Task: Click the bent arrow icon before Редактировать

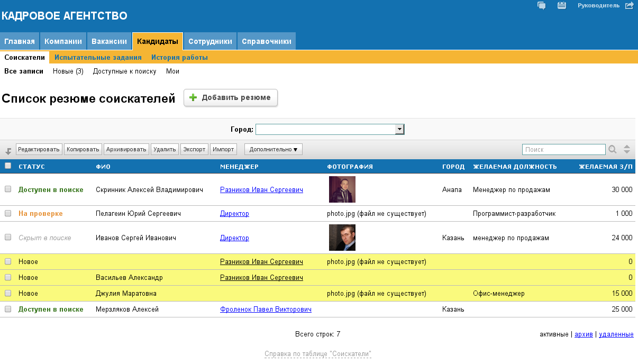Action: pos(8,150)
